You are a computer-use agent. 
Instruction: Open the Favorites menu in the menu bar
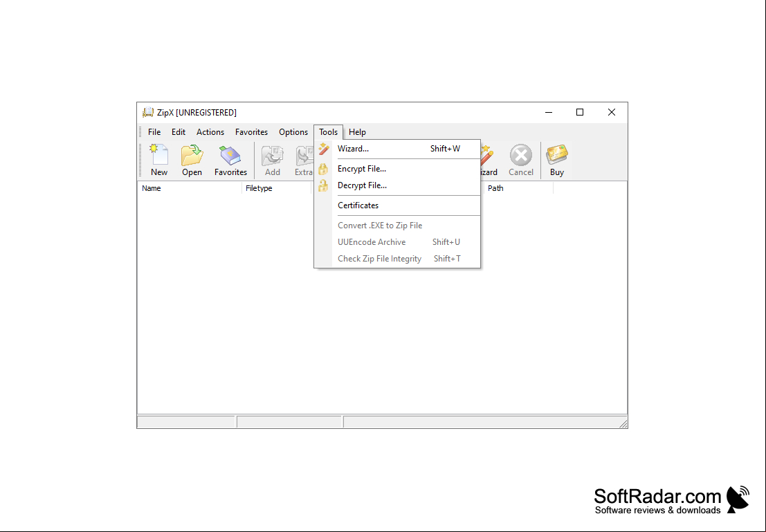tap(251, 132)
